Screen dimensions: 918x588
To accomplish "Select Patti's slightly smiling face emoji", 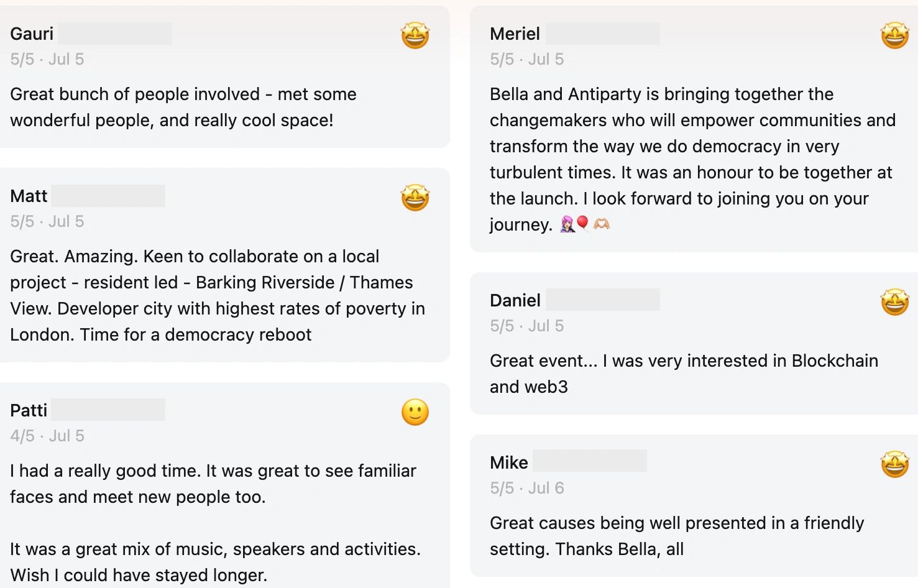I will coord(415,412).
